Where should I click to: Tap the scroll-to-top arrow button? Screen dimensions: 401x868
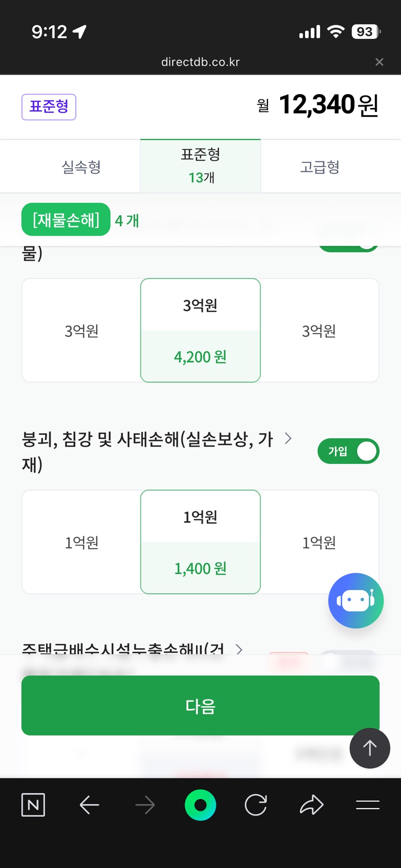369,748
